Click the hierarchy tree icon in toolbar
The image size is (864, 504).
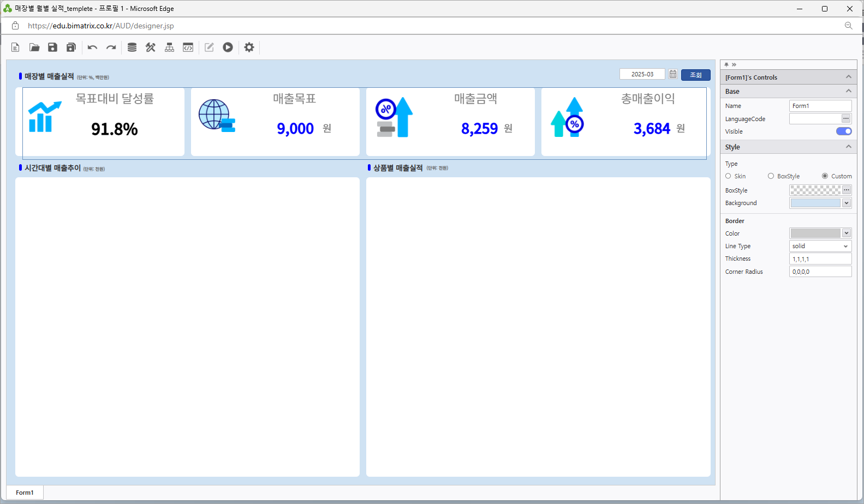(170, 47)
